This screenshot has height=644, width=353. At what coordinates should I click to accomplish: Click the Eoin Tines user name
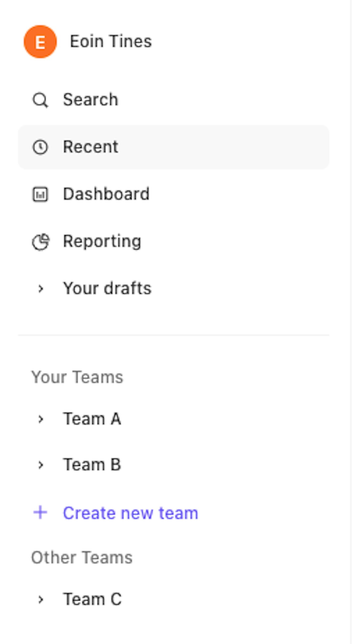point(111,41)
